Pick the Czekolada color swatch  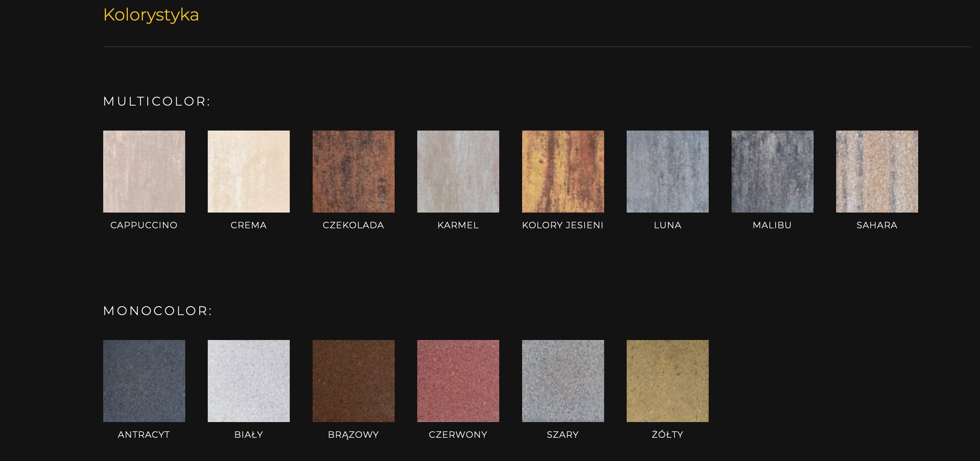[x=353, y=172]
